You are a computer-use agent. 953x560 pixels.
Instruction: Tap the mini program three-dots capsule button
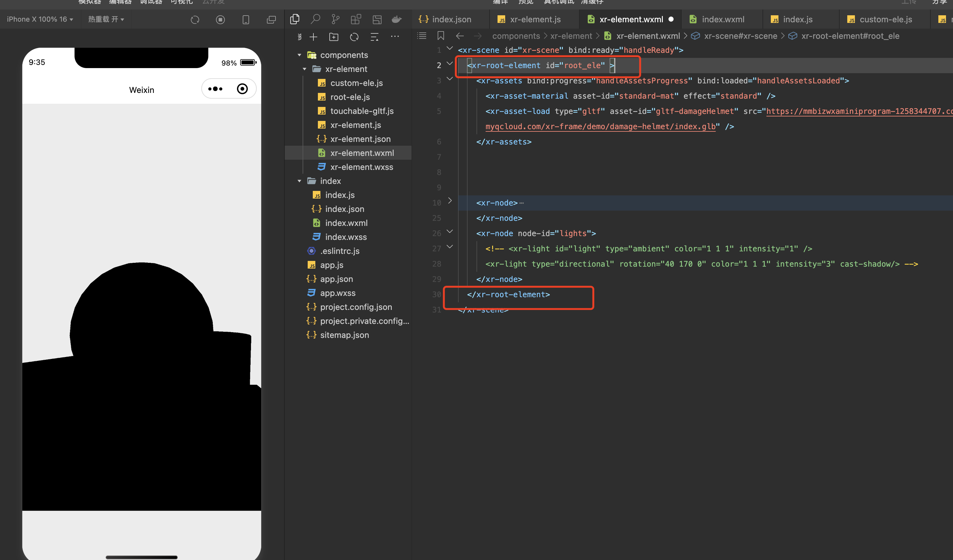point(216,89)
